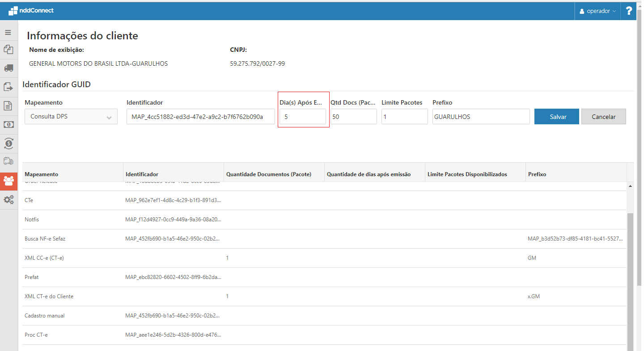
Task: Open the settings gears sidebar icon
Action: (8, 200)
